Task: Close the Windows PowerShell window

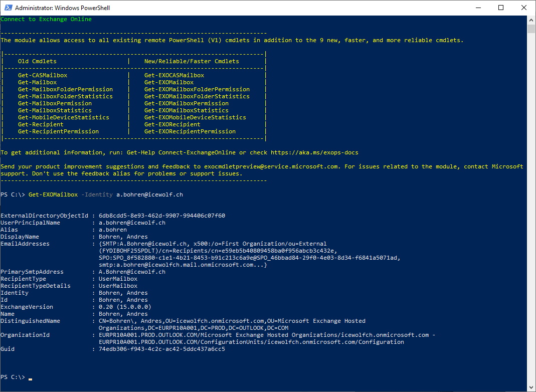Action: pyautogui.click(x=523, y=8)
